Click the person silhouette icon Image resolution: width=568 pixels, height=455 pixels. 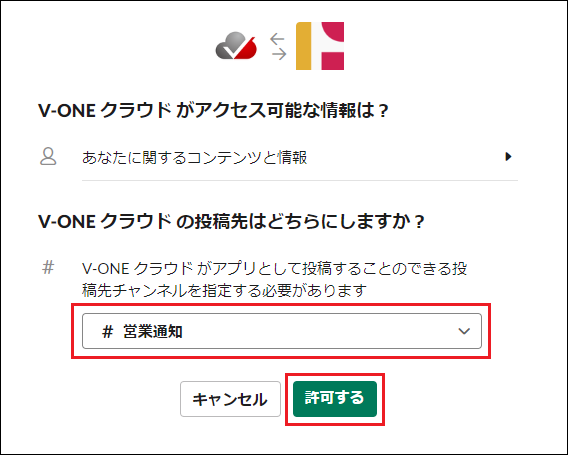(48, 156)
